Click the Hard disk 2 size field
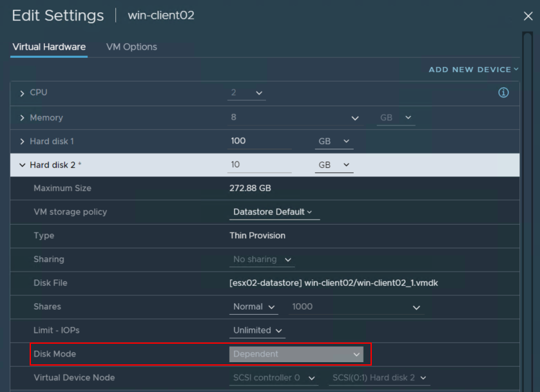 click(260, 165)
